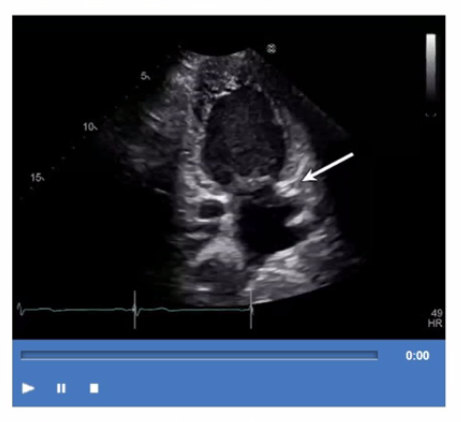Screen dimensions: 461x422
Task: Click the probe orientation marker above the sector
Action: [x=272, y=49]
